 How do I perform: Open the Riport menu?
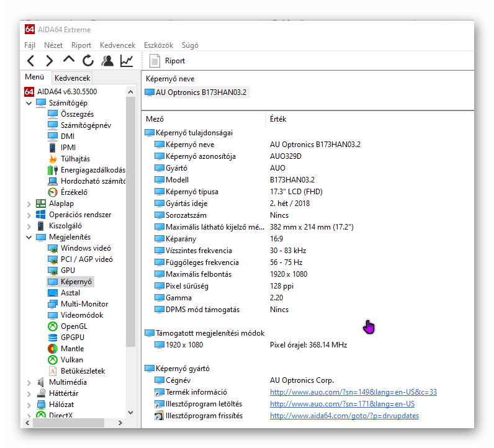tap(81, 45)
